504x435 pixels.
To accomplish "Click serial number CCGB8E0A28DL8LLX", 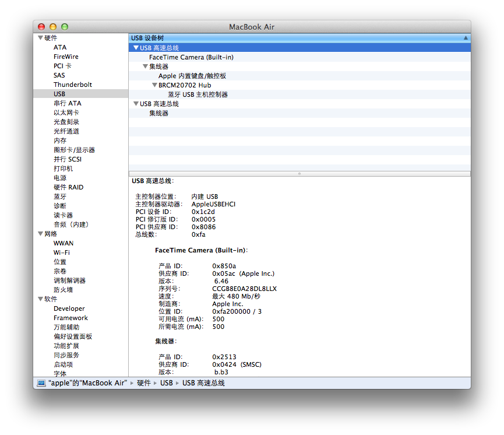I will [x=244, y=289].
